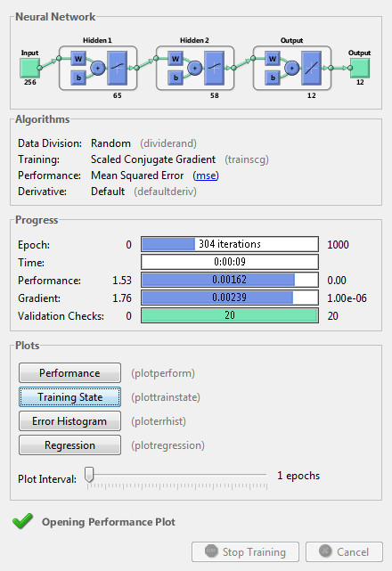Screen dimensions: 392x571
Task: Click the b bias block in Hidden 2
Action: [x=176, y=77]
